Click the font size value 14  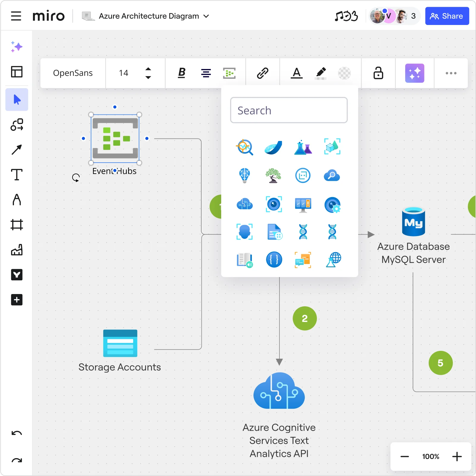124,73
